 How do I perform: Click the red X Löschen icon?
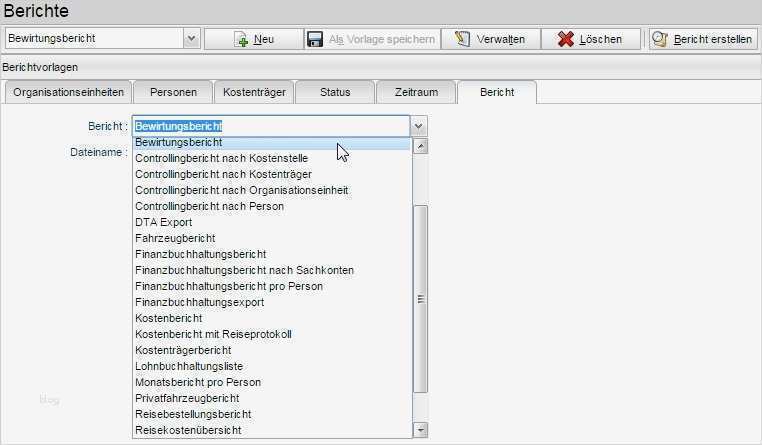[x=565, y=39]
